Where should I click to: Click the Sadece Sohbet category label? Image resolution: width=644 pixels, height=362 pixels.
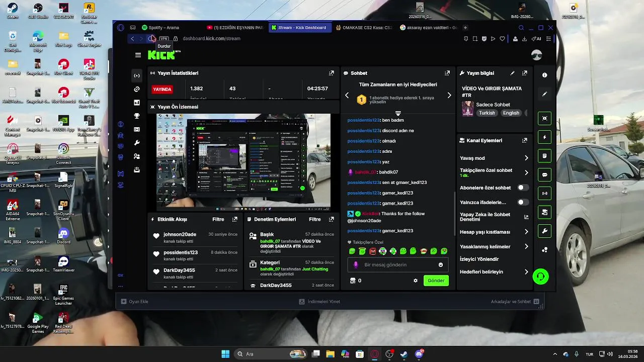point(493,105)
